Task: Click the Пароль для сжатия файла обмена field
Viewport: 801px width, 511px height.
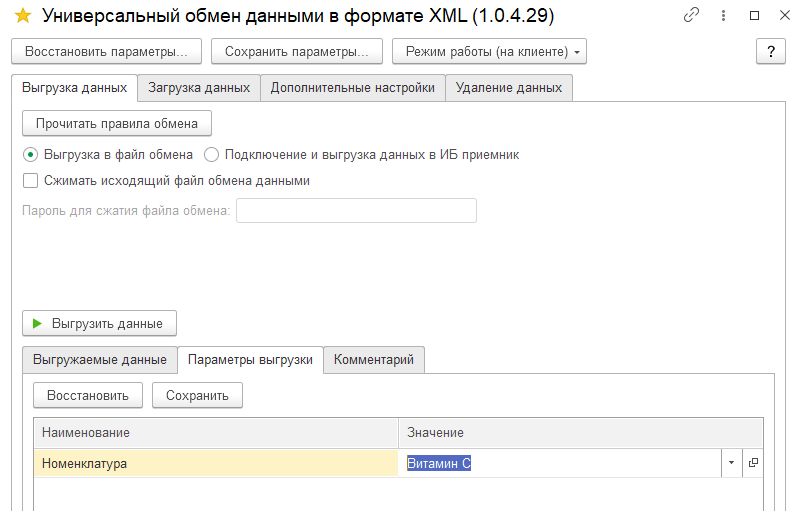Action: [x=356, y=210]
